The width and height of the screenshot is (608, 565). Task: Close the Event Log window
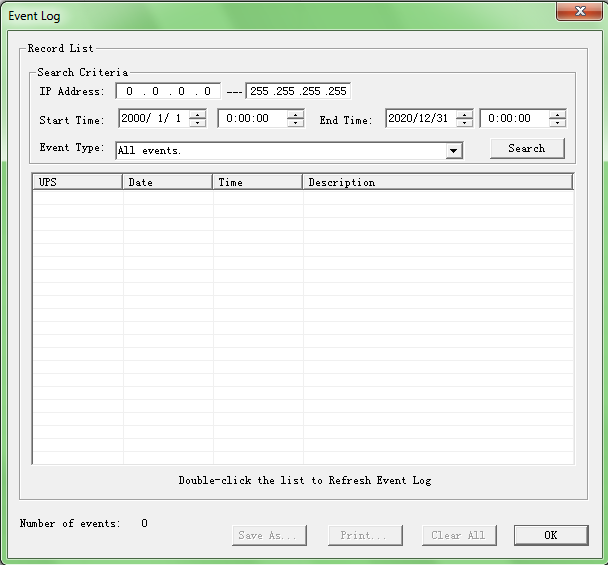tap(580, 12)
